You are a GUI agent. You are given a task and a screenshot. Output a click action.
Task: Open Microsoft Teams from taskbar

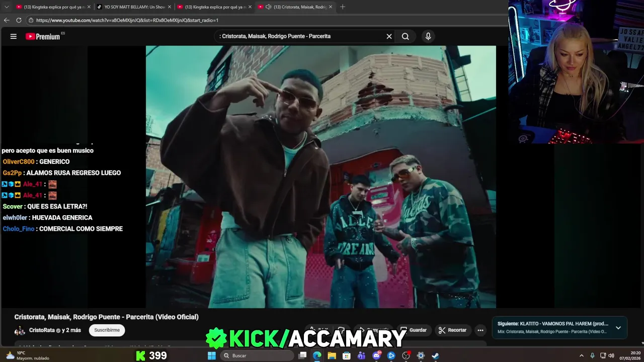pos(361,355)
